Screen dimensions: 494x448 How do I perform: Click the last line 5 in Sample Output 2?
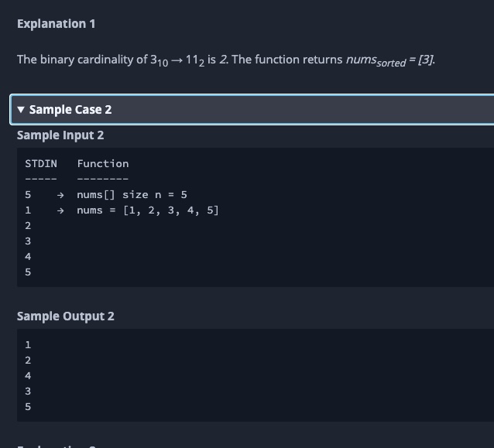coord(28,407)
